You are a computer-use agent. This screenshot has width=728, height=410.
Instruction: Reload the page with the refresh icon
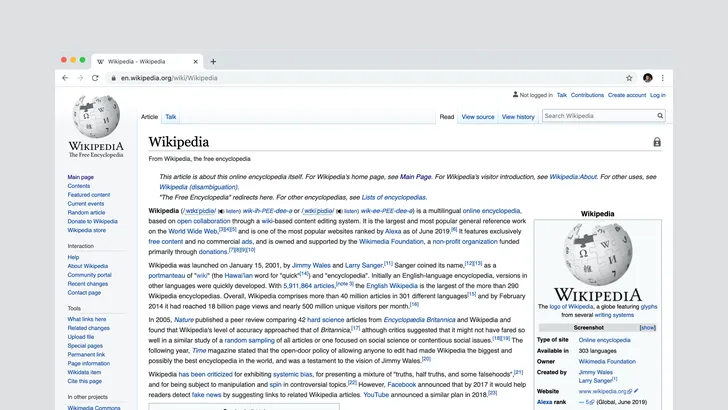click(x=95, y=78)
